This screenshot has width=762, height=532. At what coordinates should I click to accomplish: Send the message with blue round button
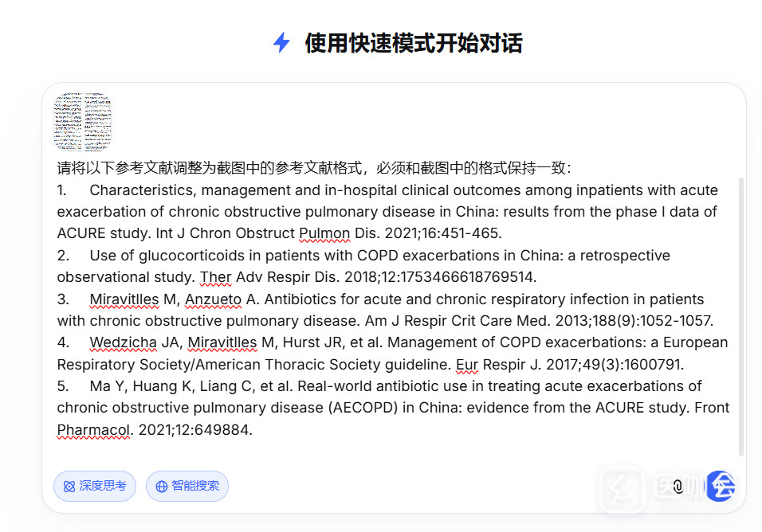[721, 486]
